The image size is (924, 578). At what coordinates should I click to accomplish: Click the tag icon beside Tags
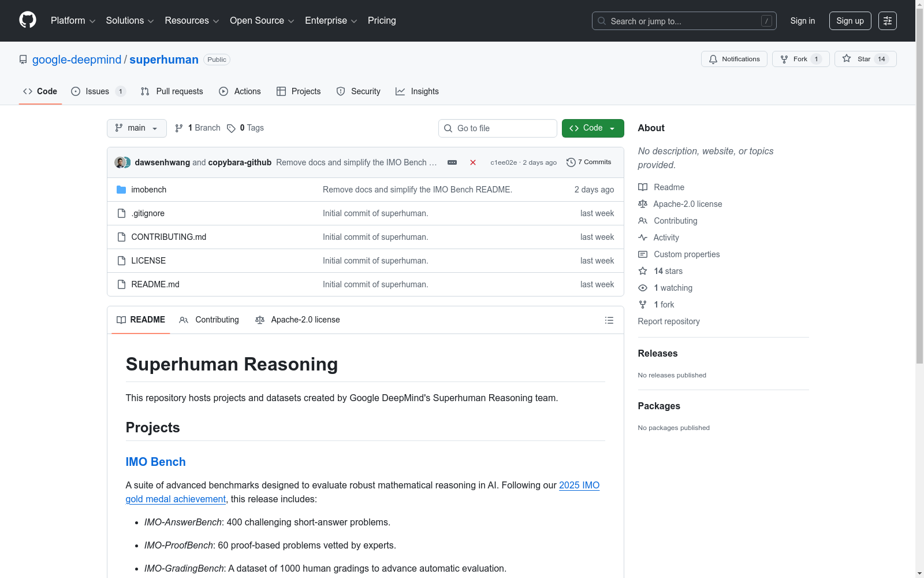(x=231, y=128)
